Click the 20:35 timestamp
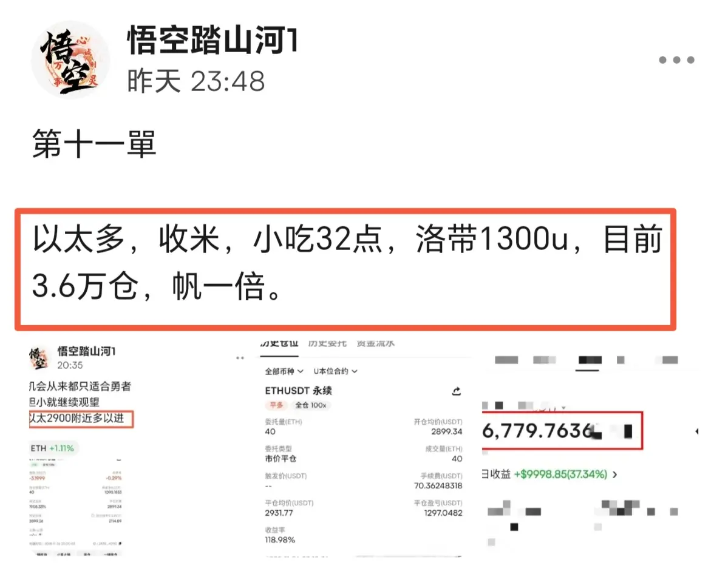The width and height of the screenshot is (728, 577). tap(70, 365)
